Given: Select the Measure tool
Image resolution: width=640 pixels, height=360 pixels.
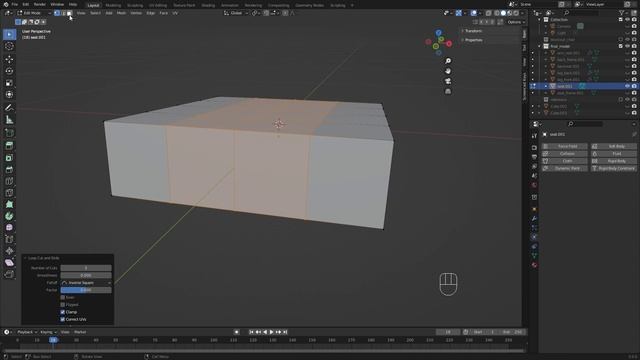Looking at the screenshot, I should [x=9, y=120].
